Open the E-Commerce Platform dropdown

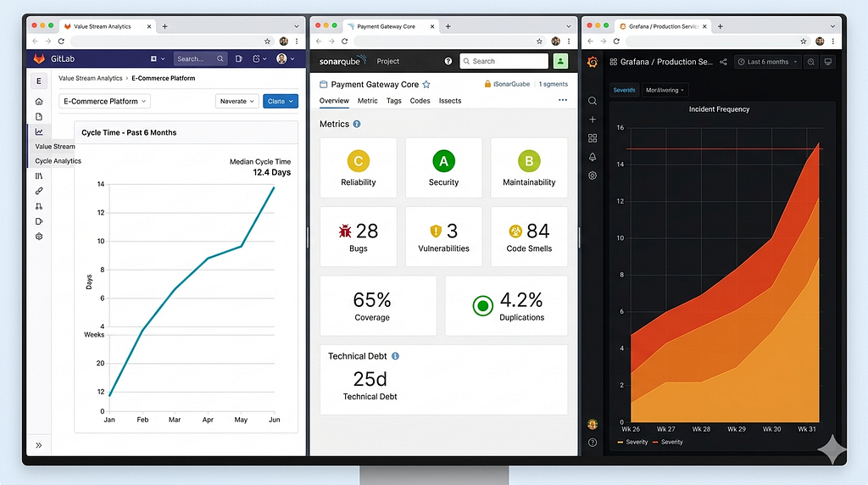pos(104,101)
